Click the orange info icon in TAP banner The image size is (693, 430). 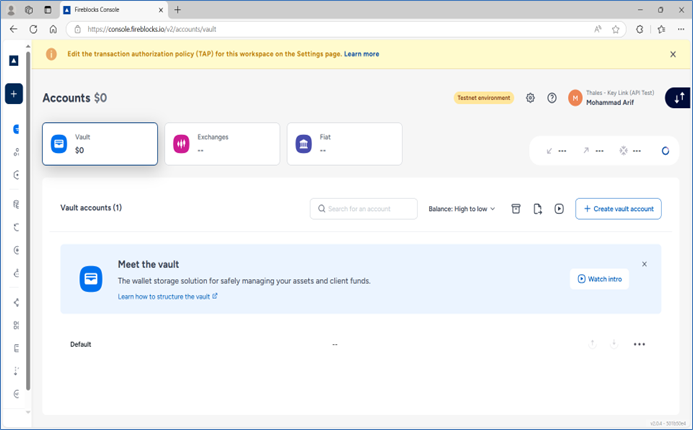click(51, 54)
